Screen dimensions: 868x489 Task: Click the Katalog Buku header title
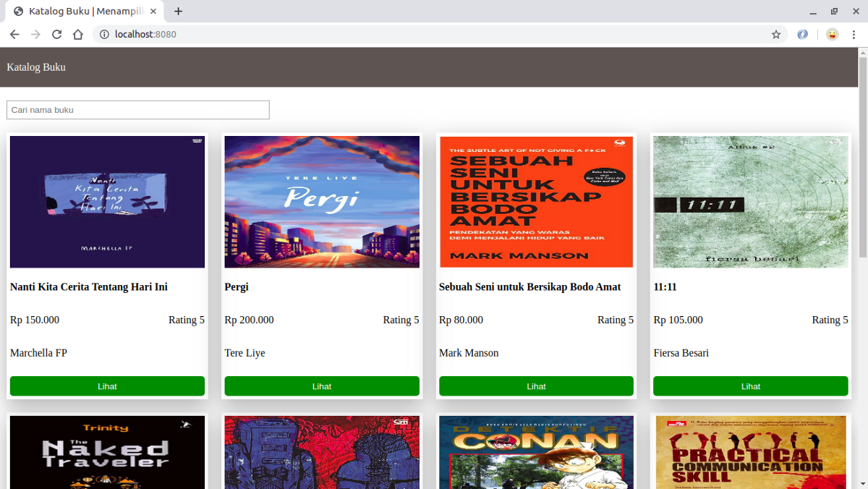(36, 67)
